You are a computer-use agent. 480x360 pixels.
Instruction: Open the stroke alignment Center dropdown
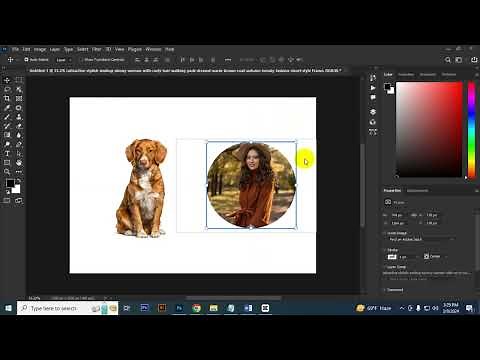coord(436,256)
